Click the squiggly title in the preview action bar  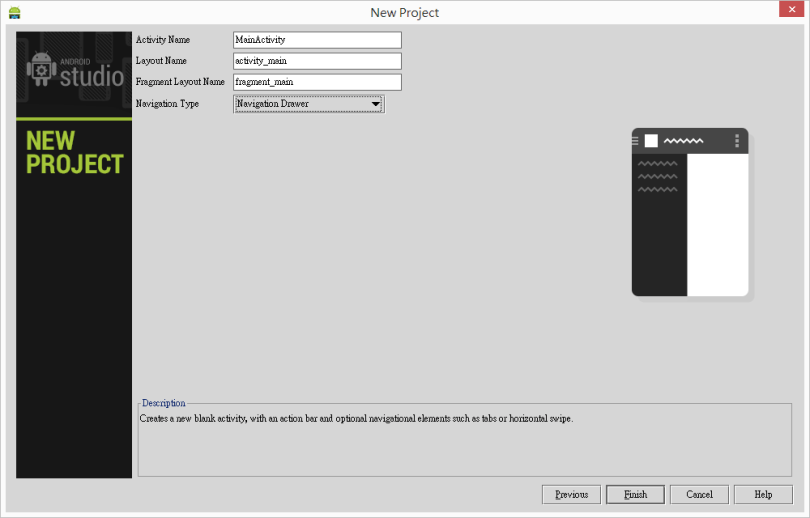pos(683,141)
